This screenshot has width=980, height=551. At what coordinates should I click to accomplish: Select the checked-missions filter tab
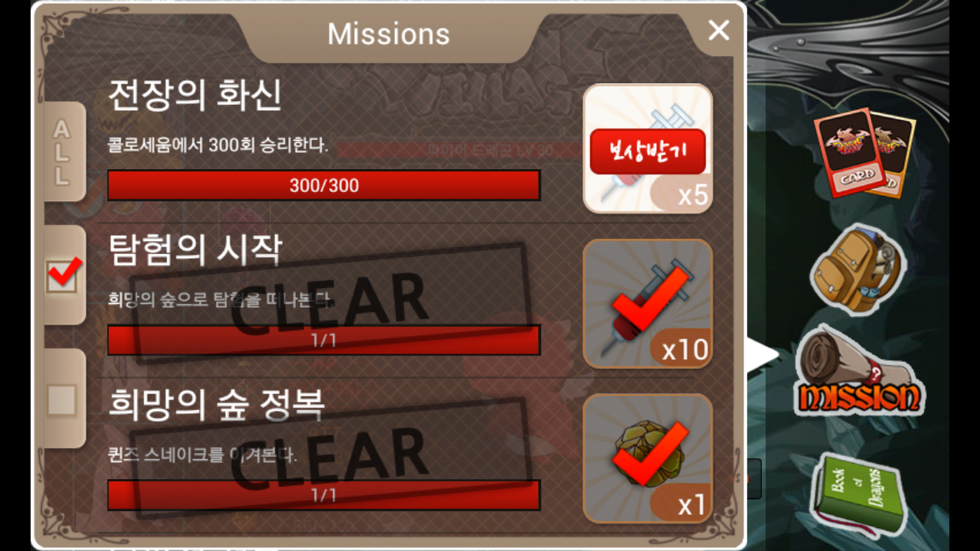click(x=63, y=274)
